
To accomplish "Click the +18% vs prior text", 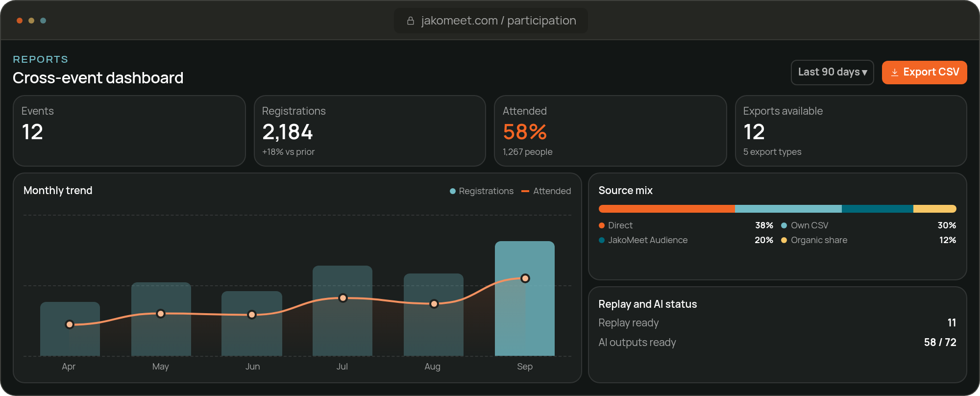I will point(288,152).
